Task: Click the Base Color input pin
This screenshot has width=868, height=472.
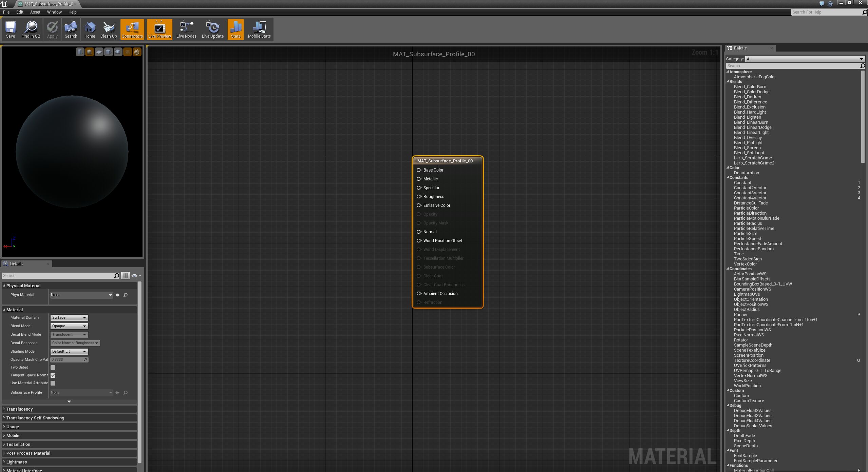Action: (419, 170)
